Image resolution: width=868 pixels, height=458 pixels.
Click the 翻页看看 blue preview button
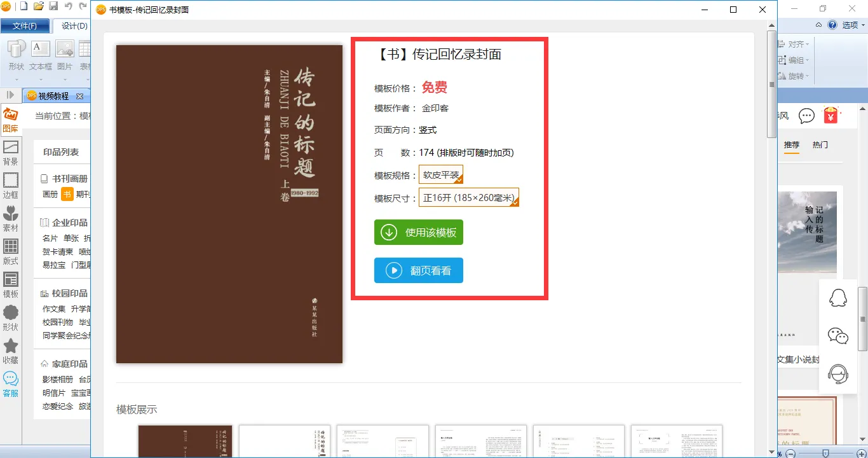tap(419, 270)
